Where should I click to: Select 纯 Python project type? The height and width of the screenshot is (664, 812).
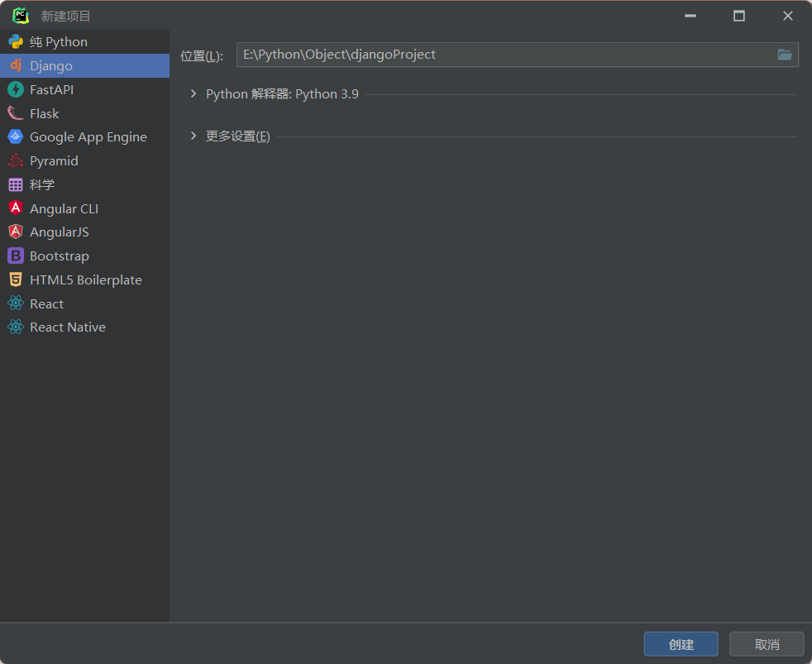point(59,42)
